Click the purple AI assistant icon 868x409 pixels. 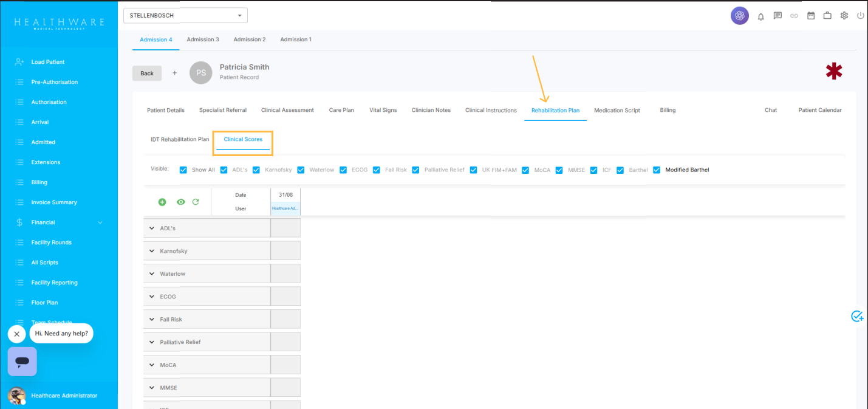739,16
